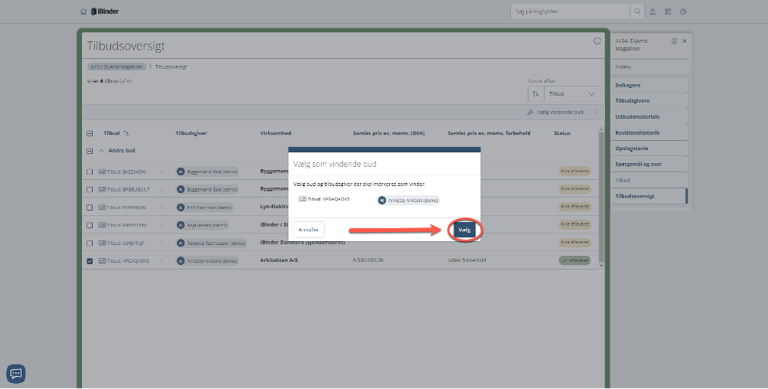
Task: Open the help question mark icon
Action: [683, 11]
